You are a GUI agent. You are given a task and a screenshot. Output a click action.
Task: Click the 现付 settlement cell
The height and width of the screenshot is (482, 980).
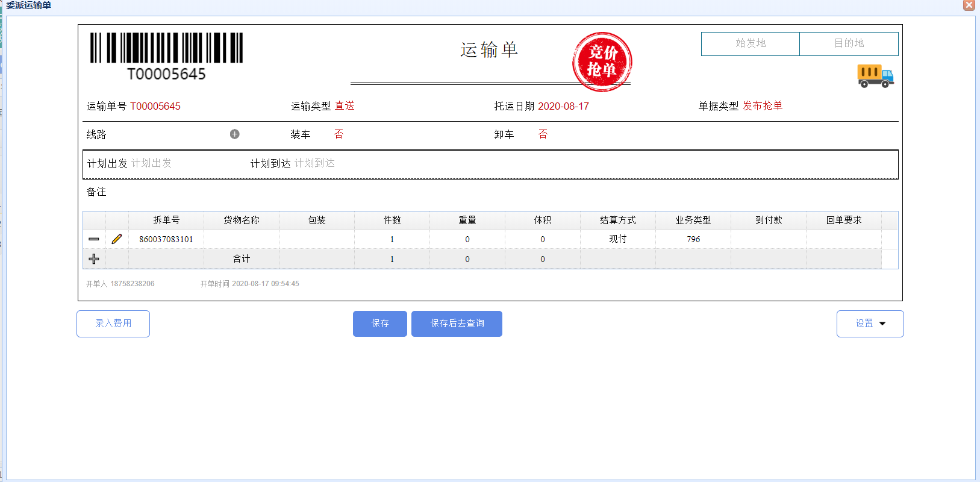point(618,239)
